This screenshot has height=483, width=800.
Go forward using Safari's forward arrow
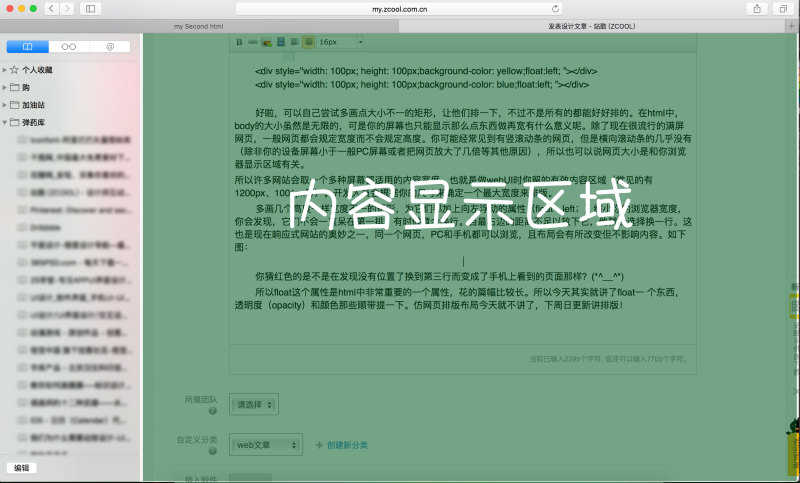coord(67,9)
